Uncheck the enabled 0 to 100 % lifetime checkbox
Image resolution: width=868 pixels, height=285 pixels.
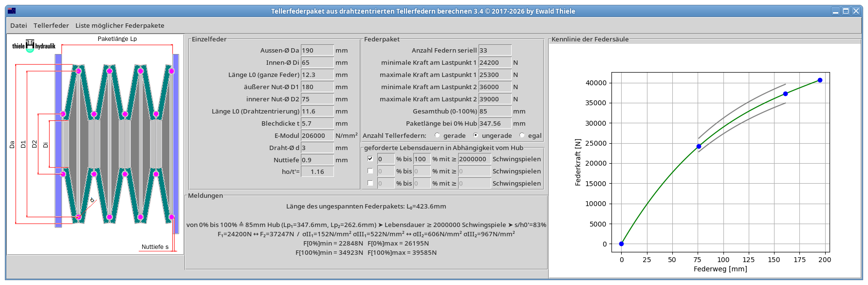tap(370, 159)
